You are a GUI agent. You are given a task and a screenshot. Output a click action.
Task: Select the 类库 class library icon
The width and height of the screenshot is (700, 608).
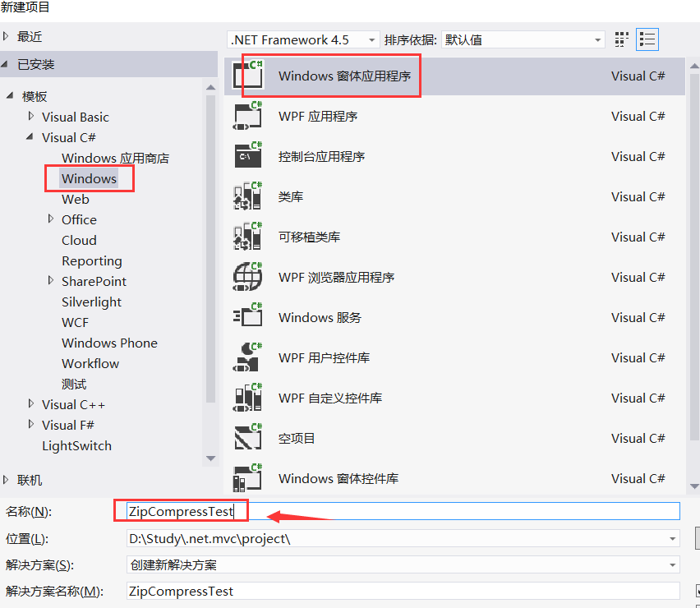247,197
